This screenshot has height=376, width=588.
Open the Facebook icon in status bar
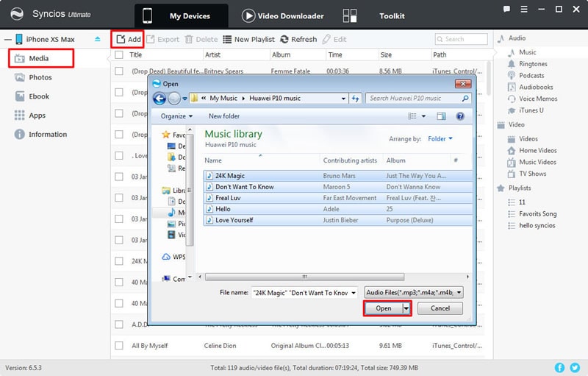tap(559, 368)
